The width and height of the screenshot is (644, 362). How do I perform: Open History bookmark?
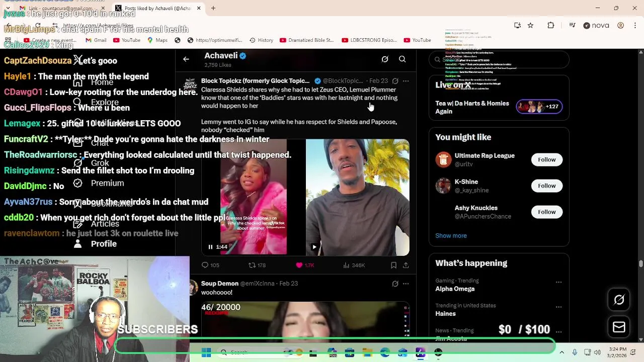click(x=261, y=40)
